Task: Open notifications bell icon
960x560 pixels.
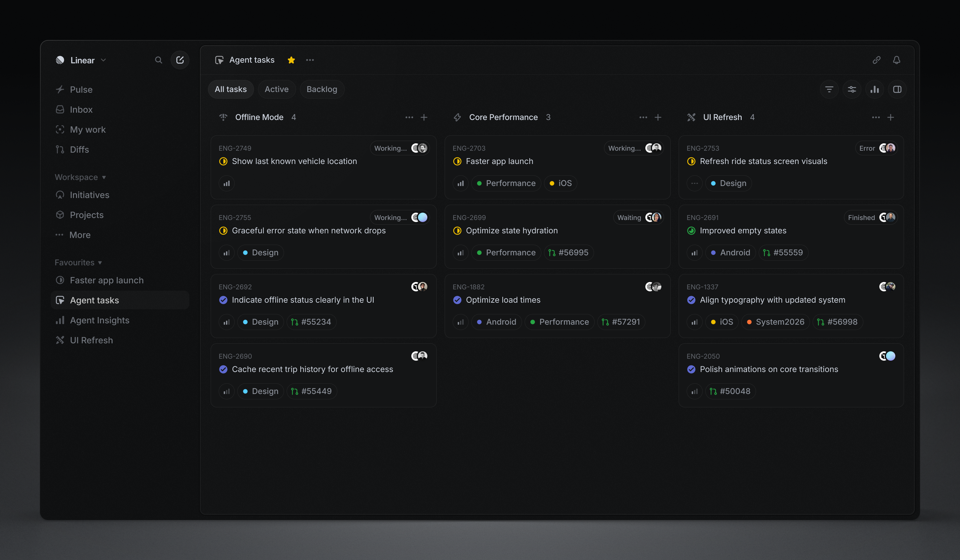Action: [x=896, y=60]
